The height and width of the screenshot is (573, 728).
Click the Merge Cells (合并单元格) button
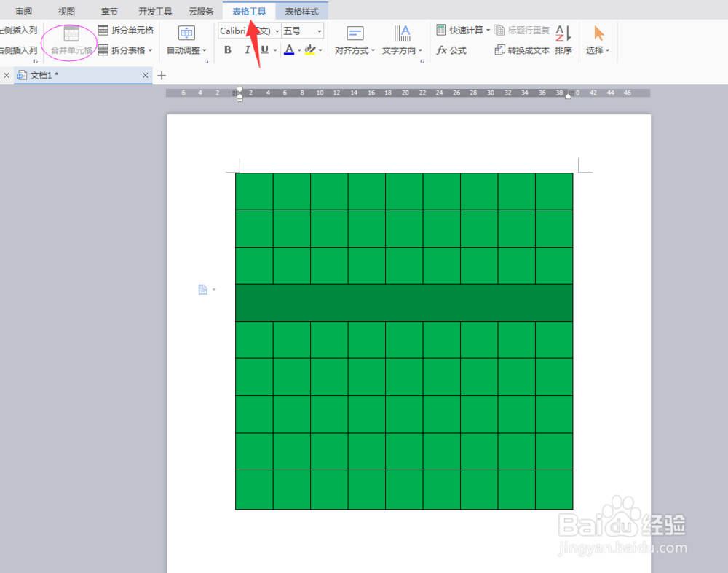[x=71, y=41]
